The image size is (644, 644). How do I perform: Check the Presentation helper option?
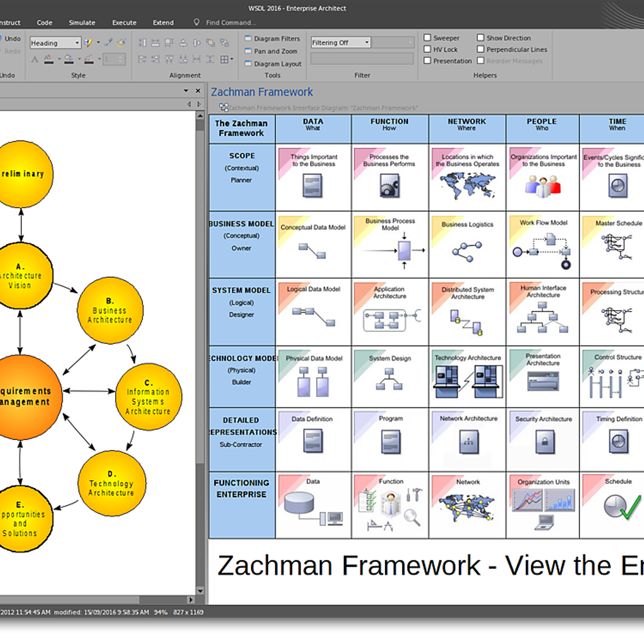[x=428, y=61]
